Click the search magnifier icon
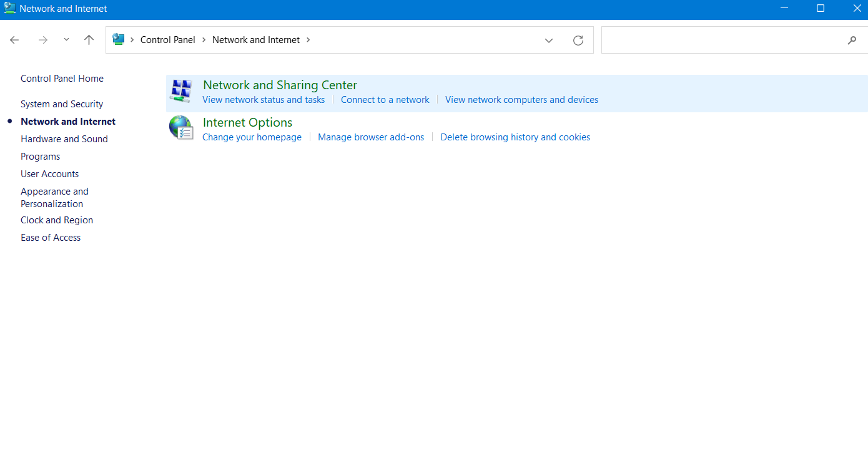This screenshot has width=868, height=451. click(x=852, y=40)
